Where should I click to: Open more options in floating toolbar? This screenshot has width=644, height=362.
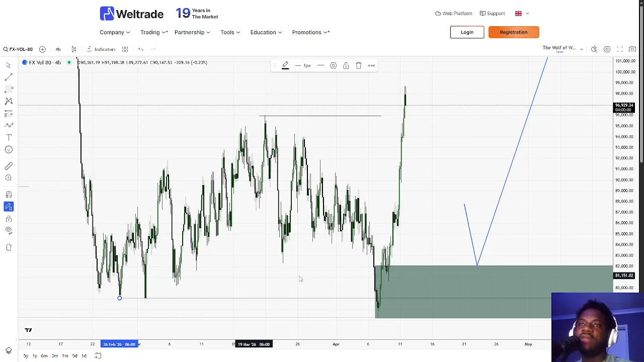(371, 65)
